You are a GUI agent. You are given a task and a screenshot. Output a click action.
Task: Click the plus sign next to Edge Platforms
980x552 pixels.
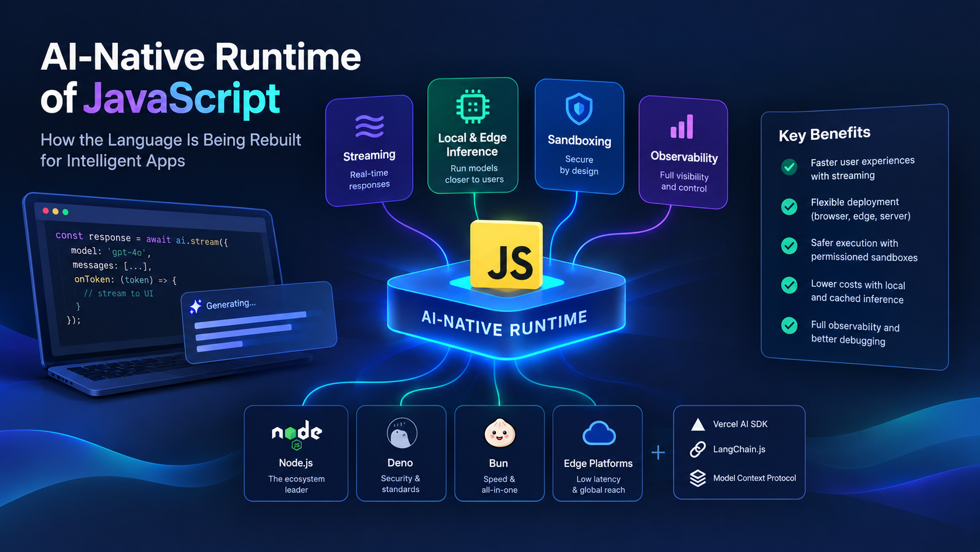pyautogui.click(x=658, y=452)
